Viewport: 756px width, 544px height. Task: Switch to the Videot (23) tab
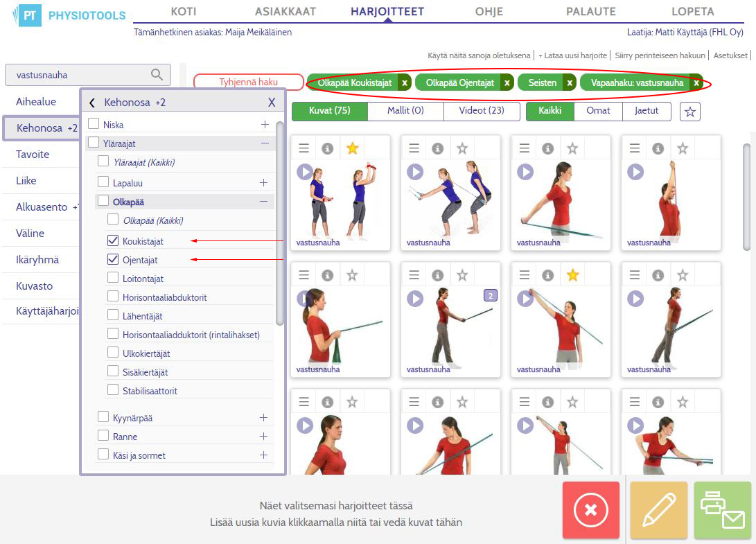[482, 110]
